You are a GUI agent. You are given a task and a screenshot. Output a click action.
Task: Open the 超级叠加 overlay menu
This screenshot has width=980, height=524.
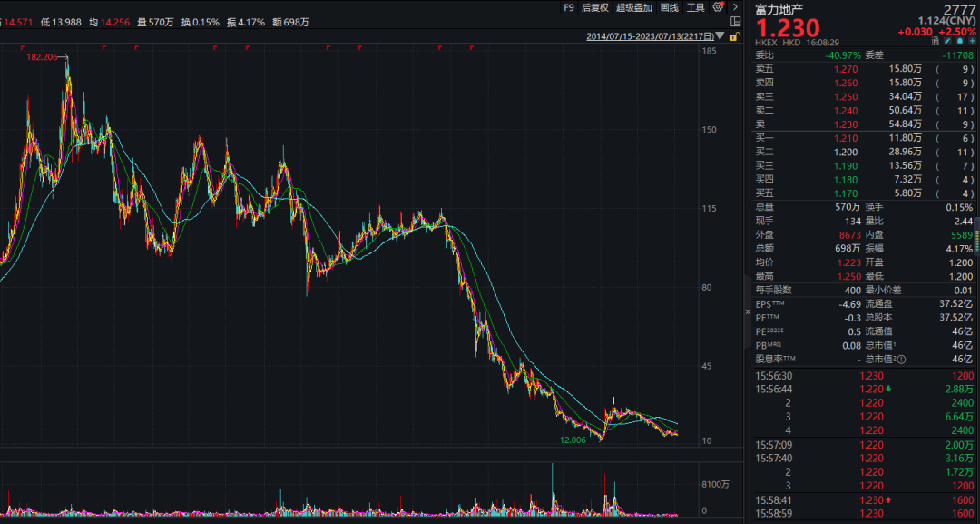pyautogui.click(x=634, y=7)
